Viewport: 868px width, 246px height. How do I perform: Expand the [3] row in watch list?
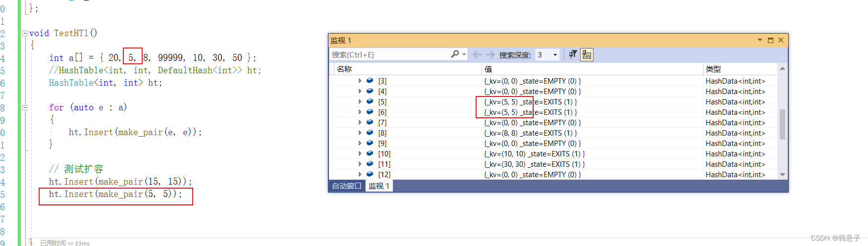click(x=360, y=81)
